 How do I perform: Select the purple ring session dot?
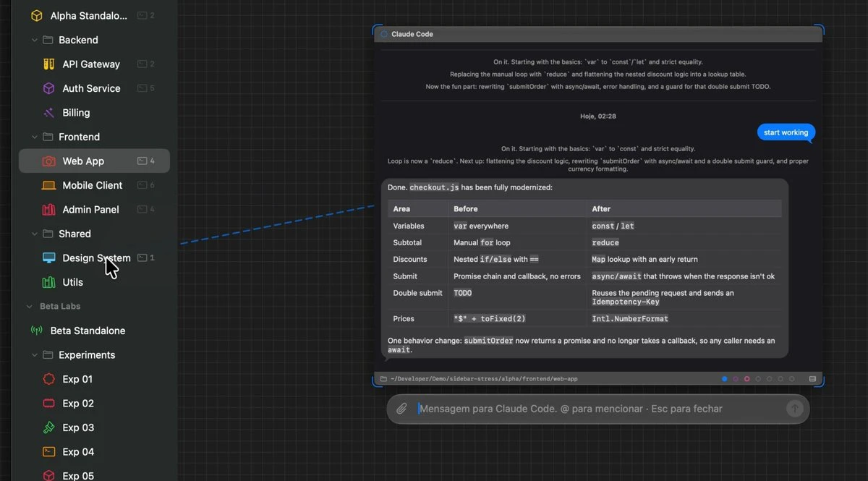pos(736,379)
